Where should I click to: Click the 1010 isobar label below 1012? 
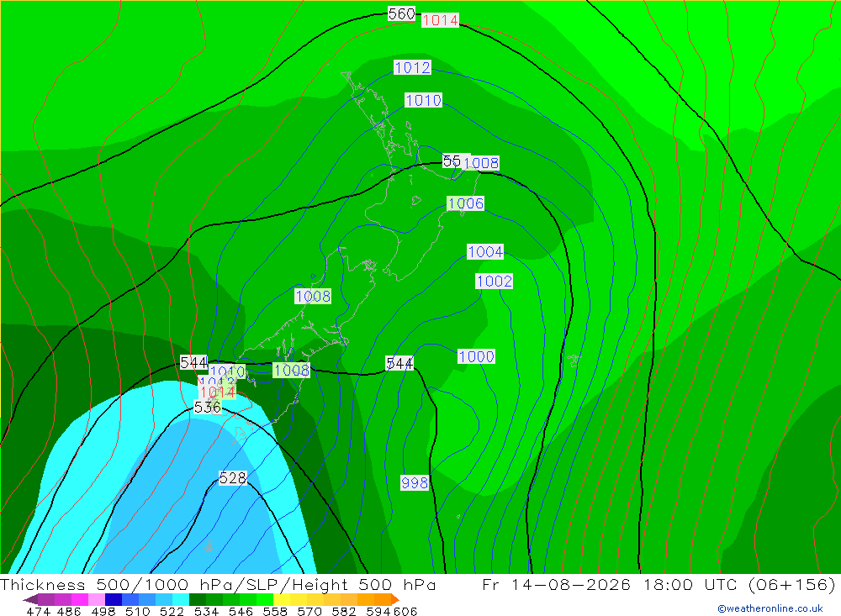click(x=423, y=100)
